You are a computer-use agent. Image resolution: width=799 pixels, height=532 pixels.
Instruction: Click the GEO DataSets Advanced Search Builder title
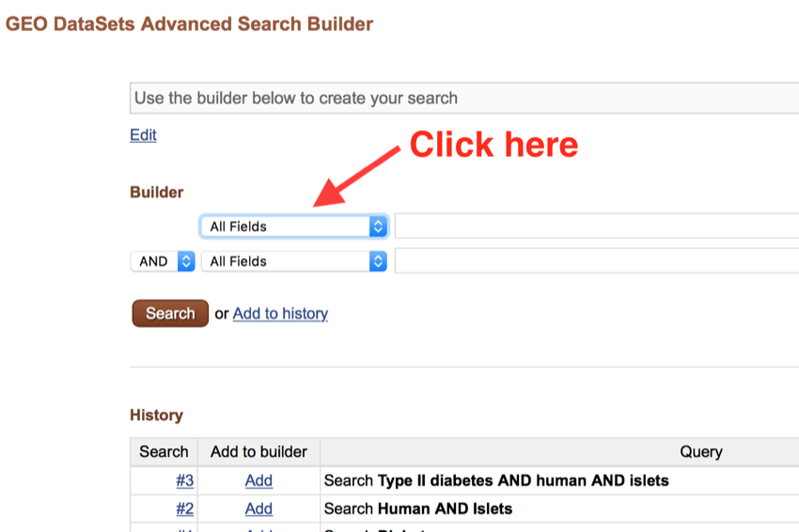point(189,24)
